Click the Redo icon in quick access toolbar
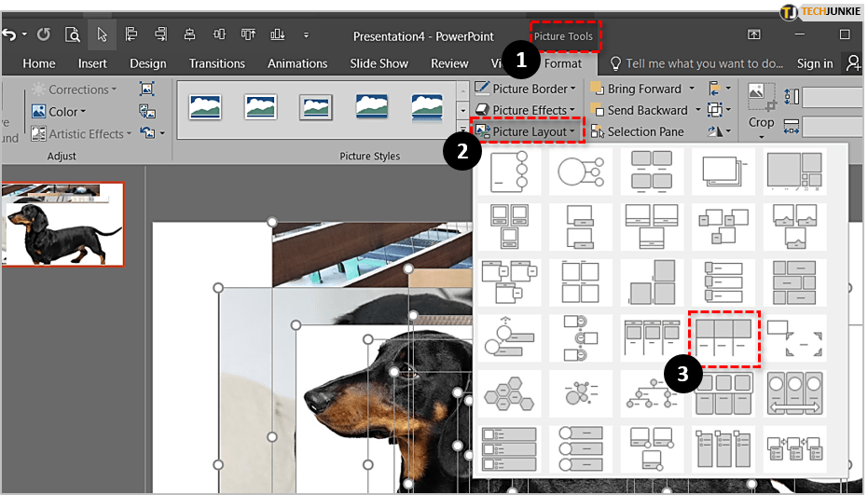 point(43,35)
